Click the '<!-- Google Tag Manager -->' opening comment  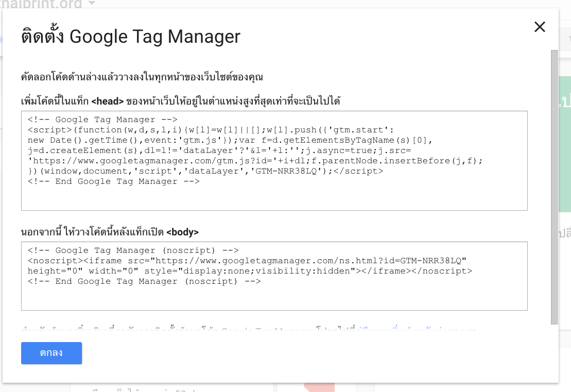coord(102,120)
